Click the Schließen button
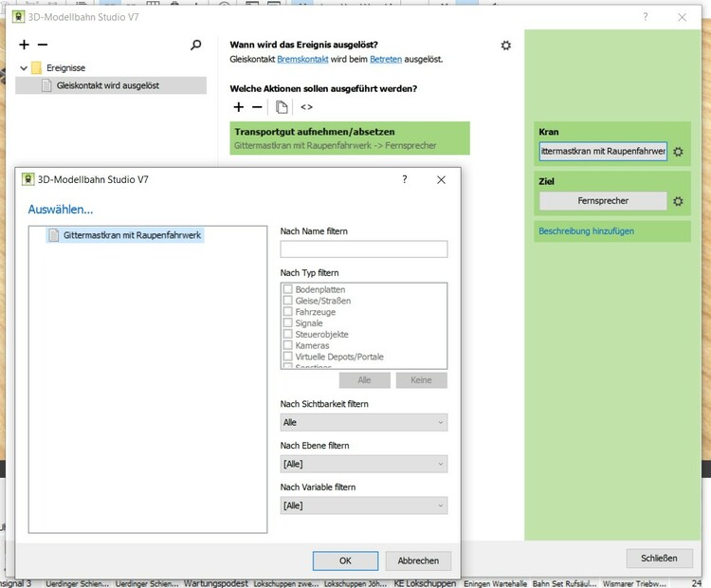The image size is (711, 588). pyautogui.click(x=659, y=558)
